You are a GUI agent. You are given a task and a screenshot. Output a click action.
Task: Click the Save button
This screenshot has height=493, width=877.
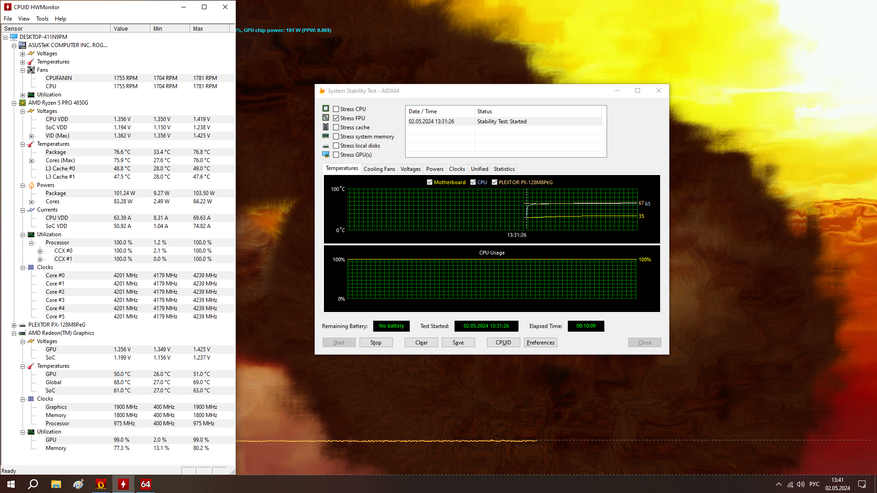(458, 342)
